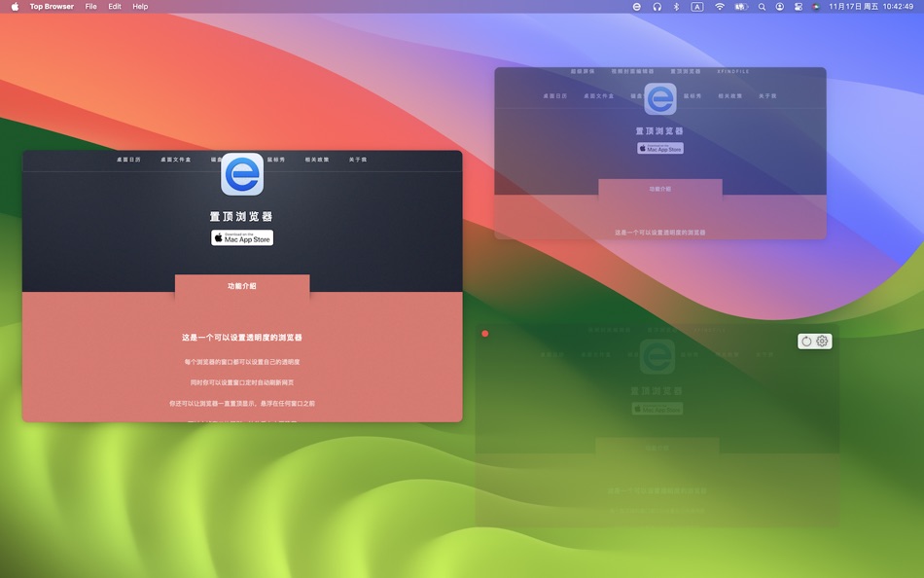Click the Siri icon in the menu bar
924x578 pixels.
point(816,7)
